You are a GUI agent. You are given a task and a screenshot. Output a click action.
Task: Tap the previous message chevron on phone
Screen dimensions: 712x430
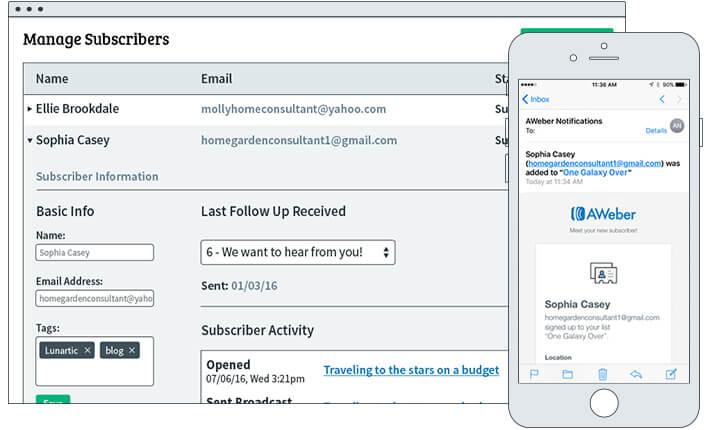[x=662, y=99]
